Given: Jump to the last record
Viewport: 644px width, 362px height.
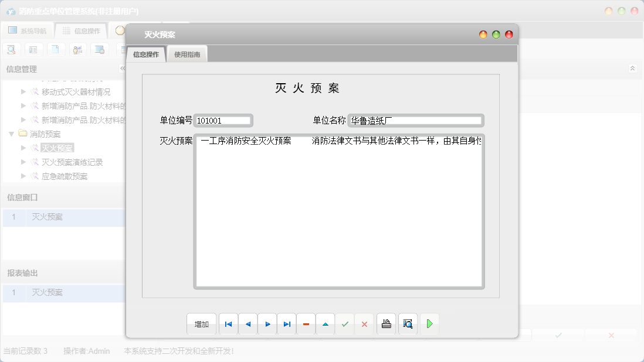Looking at the screenshot, I should click(x=286, y=323).
